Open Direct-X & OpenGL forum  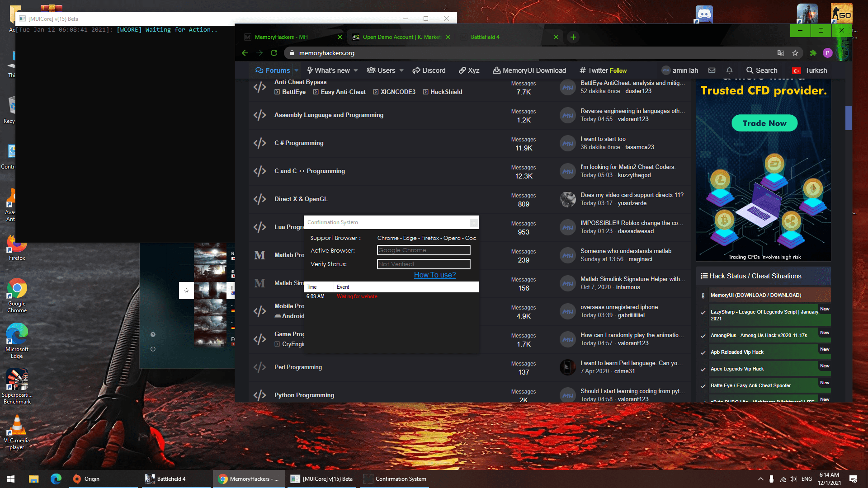(x=301, y=199)
